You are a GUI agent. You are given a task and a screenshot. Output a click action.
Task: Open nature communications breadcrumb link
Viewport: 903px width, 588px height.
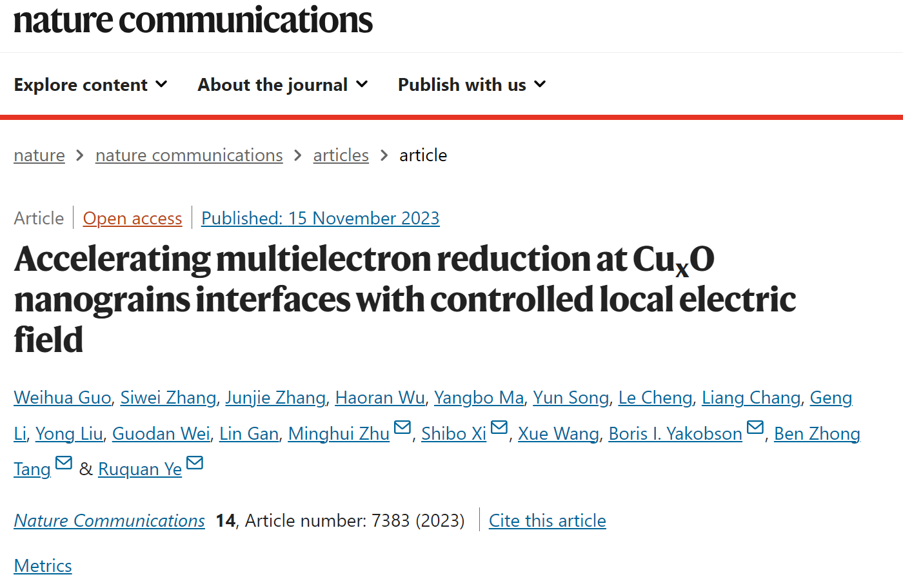(x=189, y=155)
